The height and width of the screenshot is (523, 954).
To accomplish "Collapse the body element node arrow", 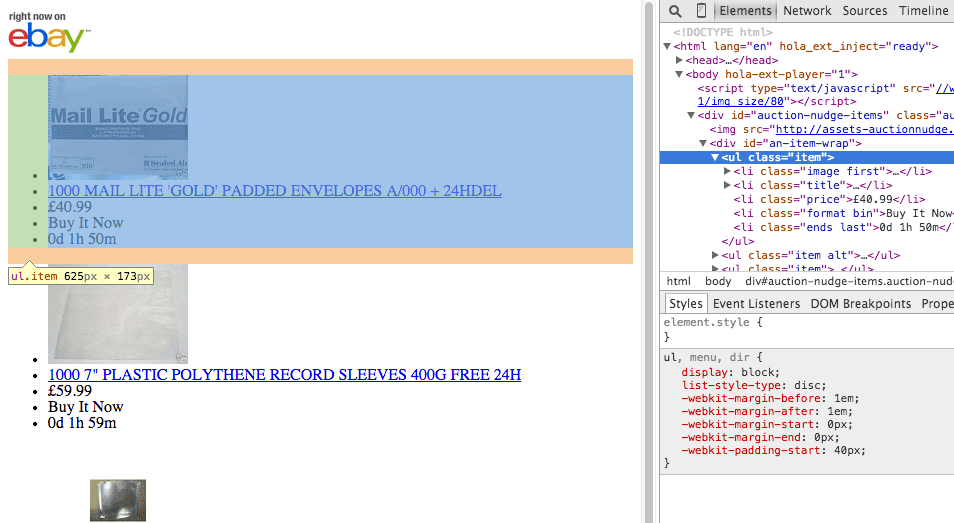I will pos(679,74).
